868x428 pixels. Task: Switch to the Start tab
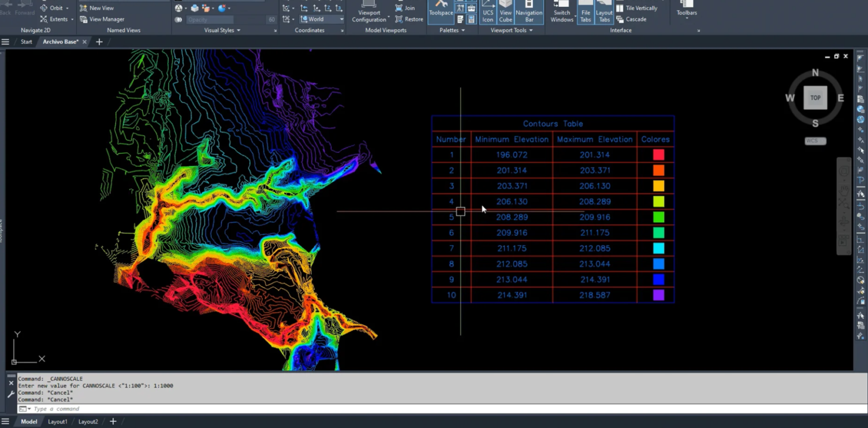click(27, 42)
